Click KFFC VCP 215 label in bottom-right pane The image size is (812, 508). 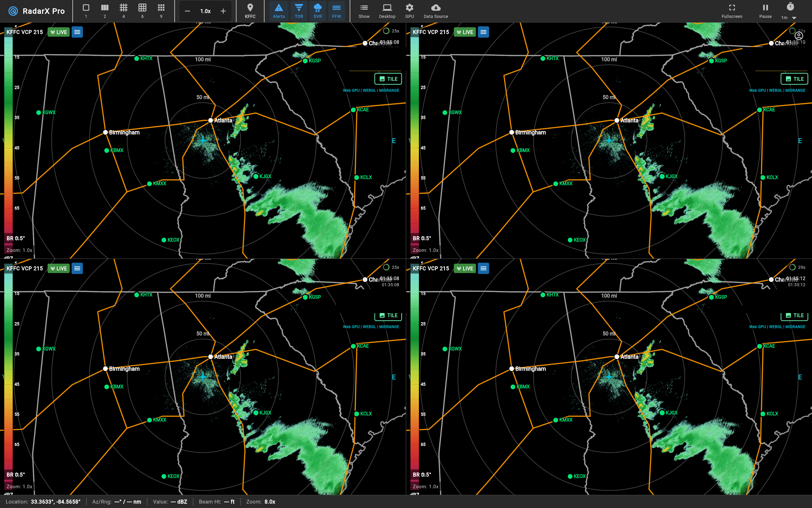tap(431, 268)
